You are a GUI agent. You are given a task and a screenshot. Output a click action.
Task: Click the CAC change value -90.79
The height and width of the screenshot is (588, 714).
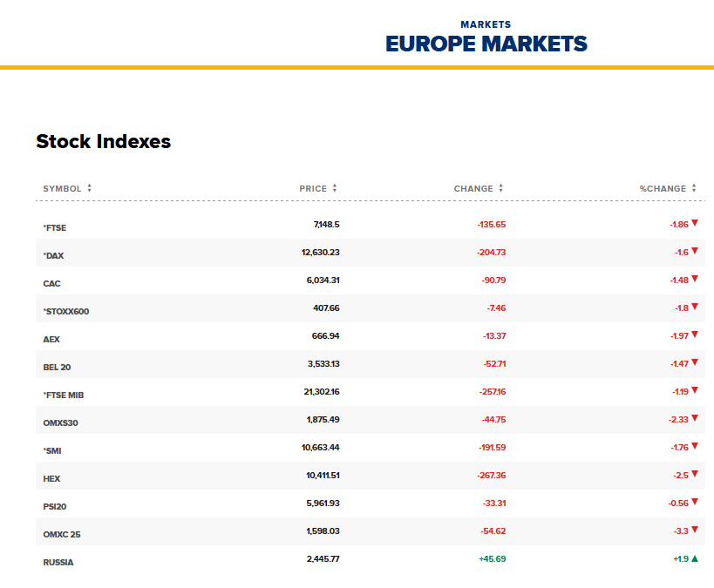point(493,280)
